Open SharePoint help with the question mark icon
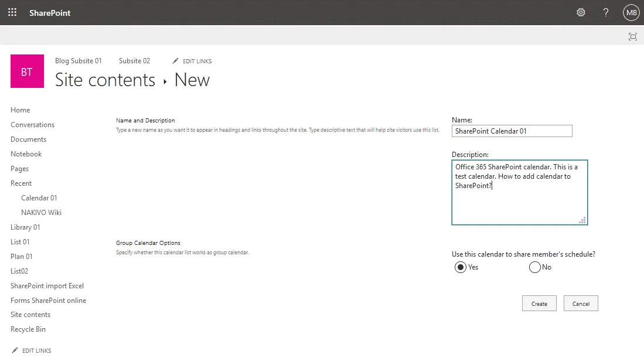Viewport: 644px width, 358px height. pos(605,12)
